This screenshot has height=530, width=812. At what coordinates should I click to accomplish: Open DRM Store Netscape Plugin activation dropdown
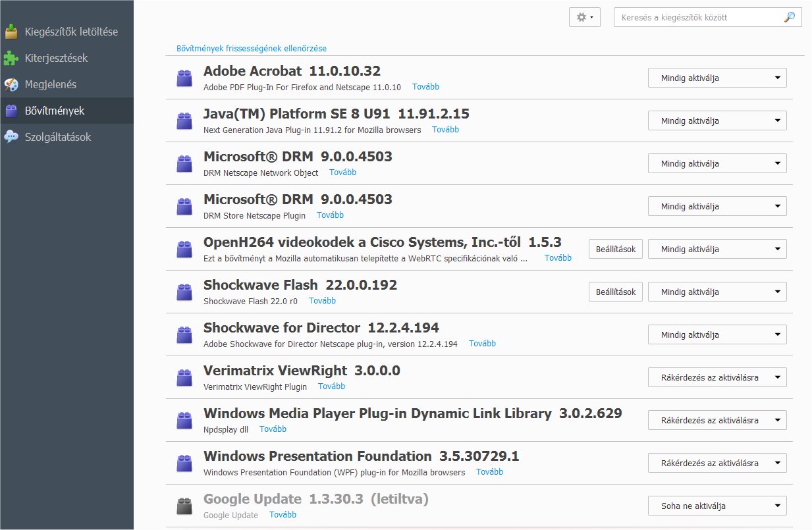[717, 206]
